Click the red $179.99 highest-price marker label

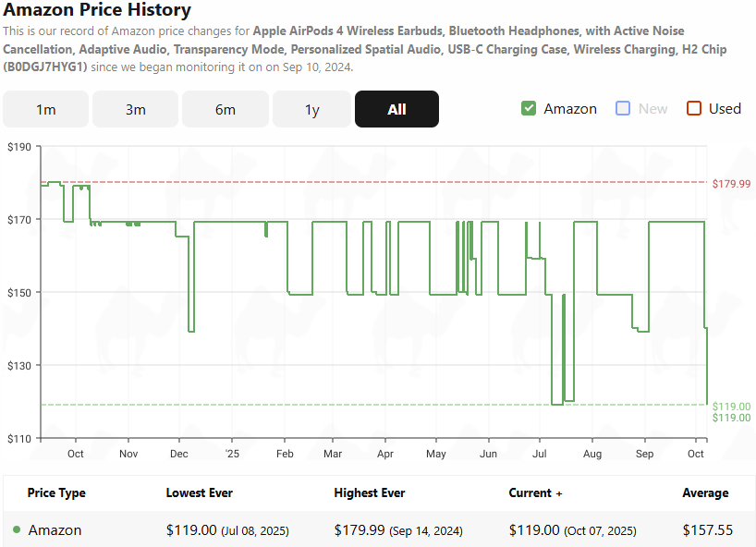[x=729, y=184]
